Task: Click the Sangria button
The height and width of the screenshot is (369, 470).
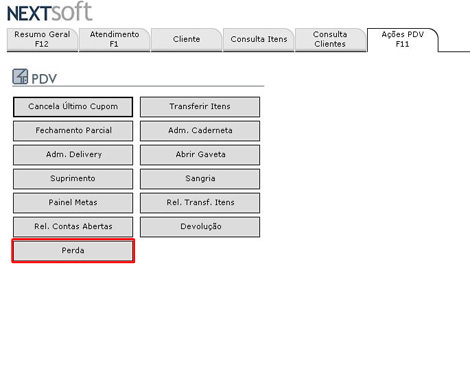Action: (200, 179)
